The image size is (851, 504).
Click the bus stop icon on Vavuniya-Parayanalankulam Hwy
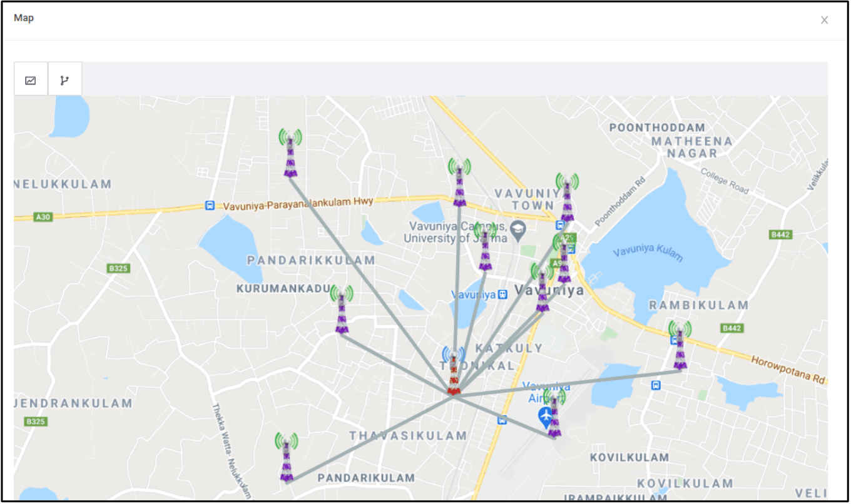coord(210,206)
